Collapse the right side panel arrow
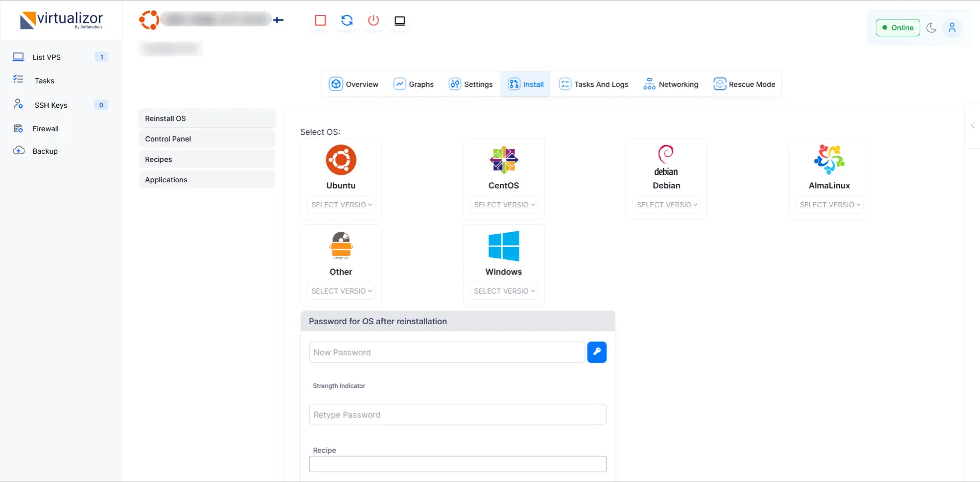980x482 pixels. (x=973, y=125)
